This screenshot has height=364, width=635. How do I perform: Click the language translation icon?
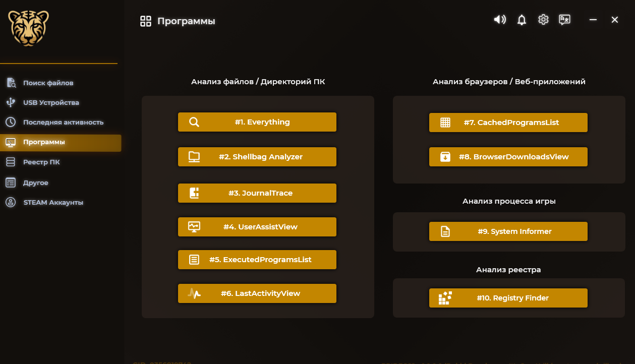[x=564, y=20]
